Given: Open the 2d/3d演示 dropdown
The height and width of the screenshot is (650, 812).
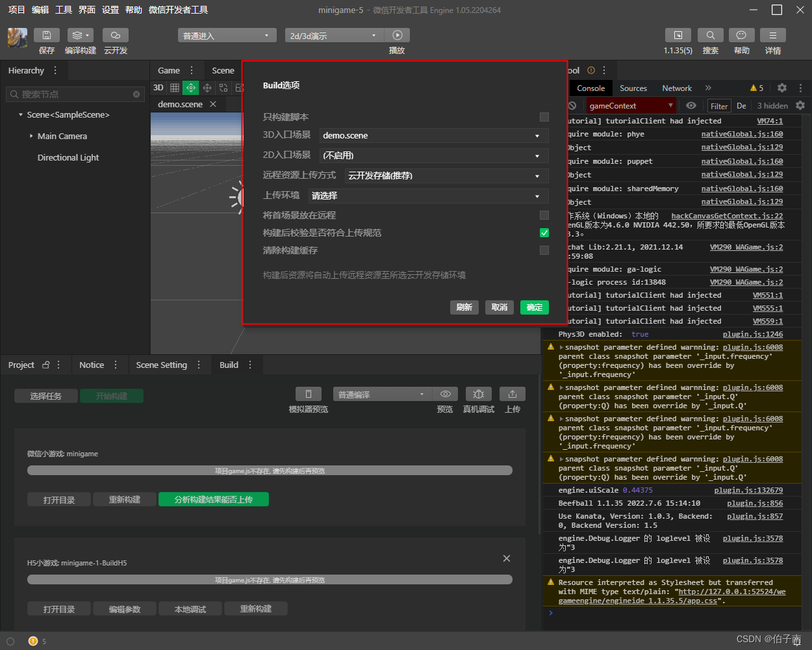Looking at the screenshot, I should 335,36.
